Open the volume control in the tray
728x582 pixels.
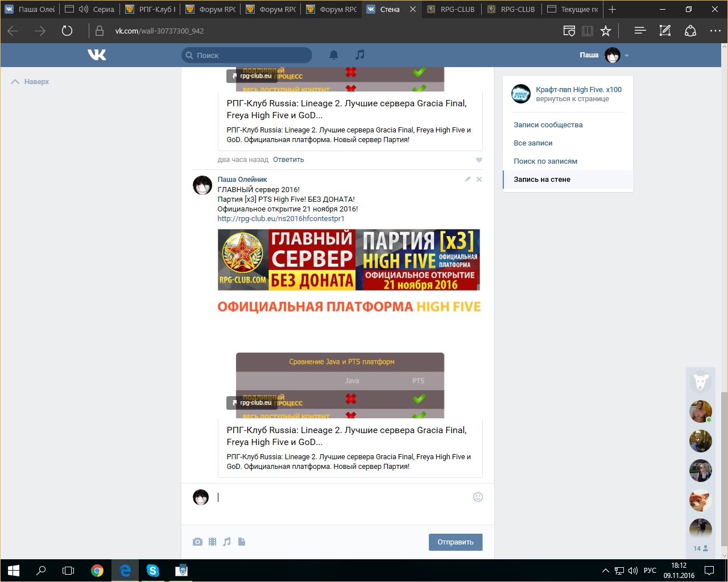click(632, 571)
